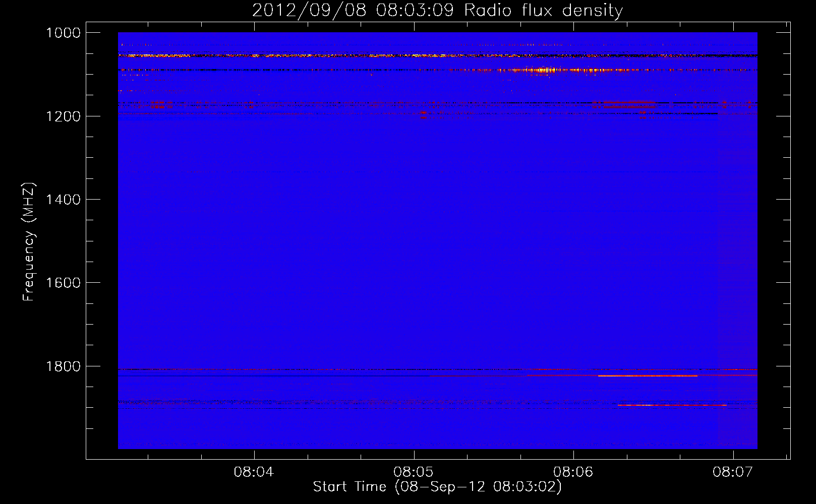
Task: Click the yellow-red emission line below 1800 MHz
Action: [648, 376]
